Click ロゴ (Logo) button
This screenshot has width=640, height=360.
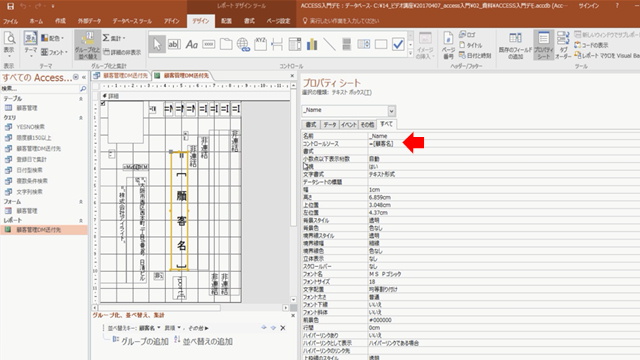pyautogui.click(x=468, y=35)
